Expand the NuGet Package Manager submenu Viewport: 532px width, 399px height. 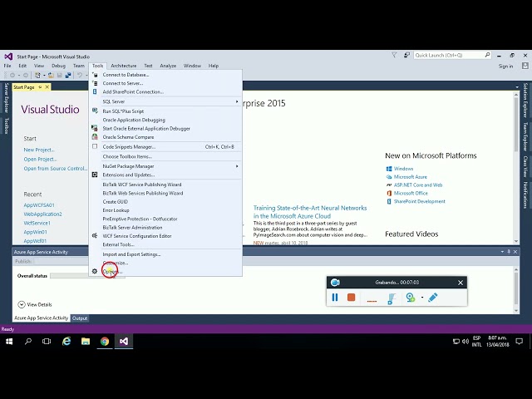(x=237, y=166)
